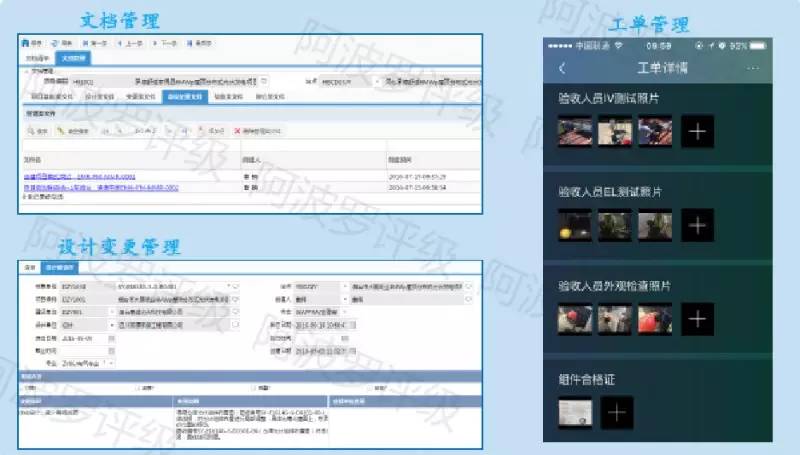Click the red delete icon in file toolbar

238,130
